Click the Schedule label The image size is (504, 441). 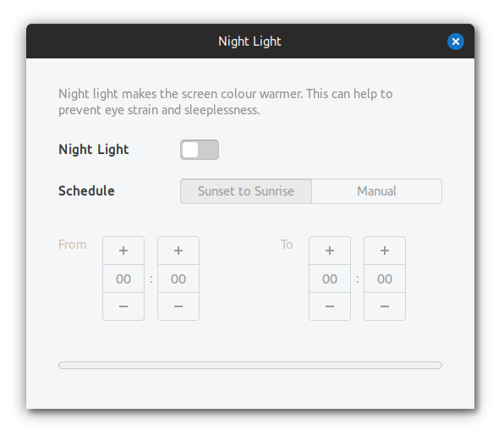click(x=86, y=190)
